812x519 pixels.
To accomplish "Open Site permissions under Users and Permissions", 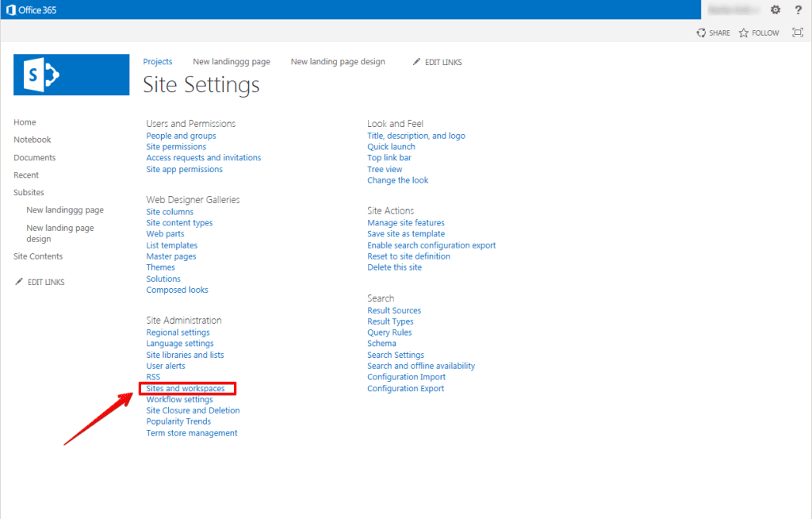I will (176, 146).
